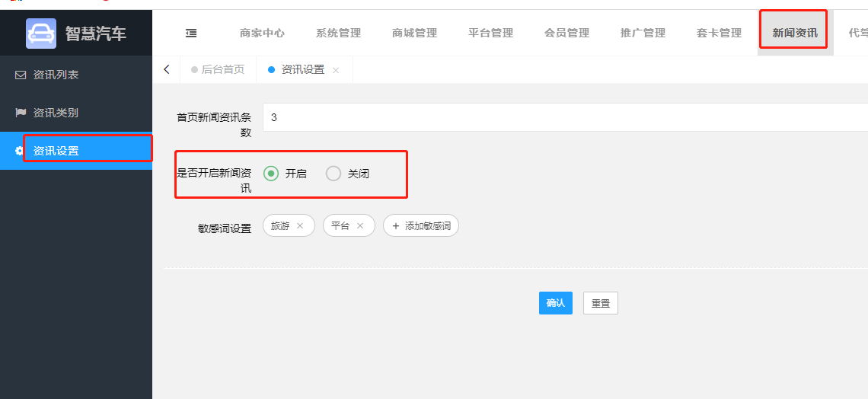Remove the 旅游 sensitive word tag
The image size is (868, 399).
click(300, 226)
